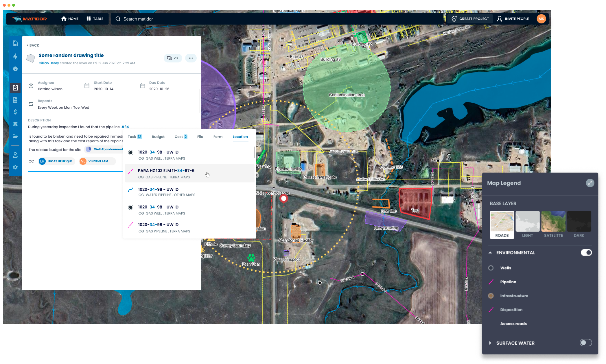Open Gillian Henry's profile link
The height and width of the screenshot is (364, 606).
pos(48,63)
